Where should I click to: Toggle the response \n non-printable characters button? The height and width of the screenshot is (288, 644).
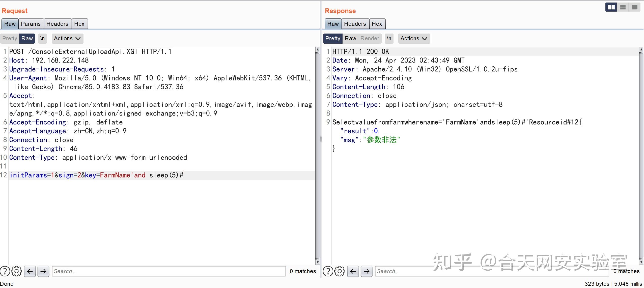point(389,38)
